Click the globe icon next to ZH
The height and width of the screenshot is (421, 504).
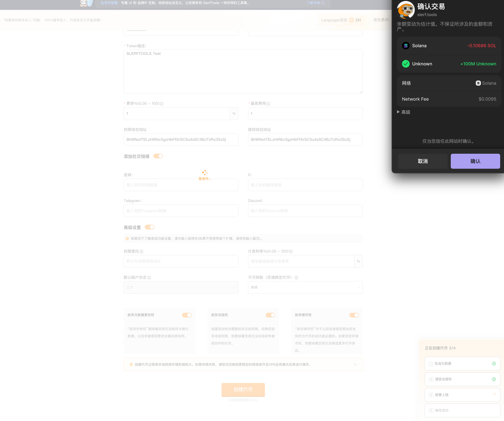351,20
